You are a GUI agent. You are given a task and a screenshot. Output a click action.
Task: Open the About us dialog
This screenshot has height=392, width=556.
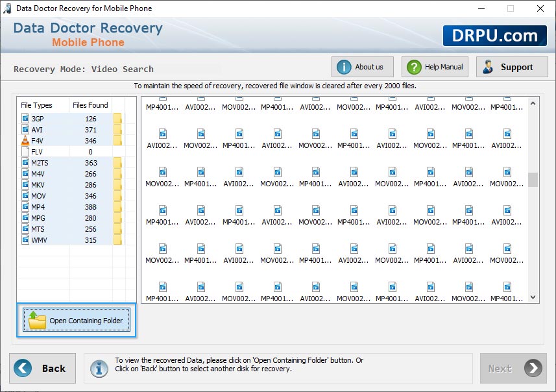point(363,67)
